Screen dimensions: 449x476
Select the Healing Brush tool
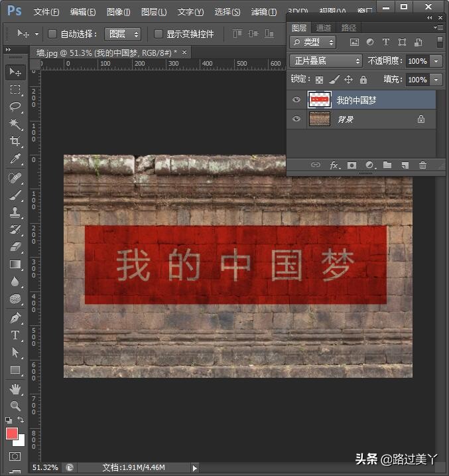tap(15, 178)
